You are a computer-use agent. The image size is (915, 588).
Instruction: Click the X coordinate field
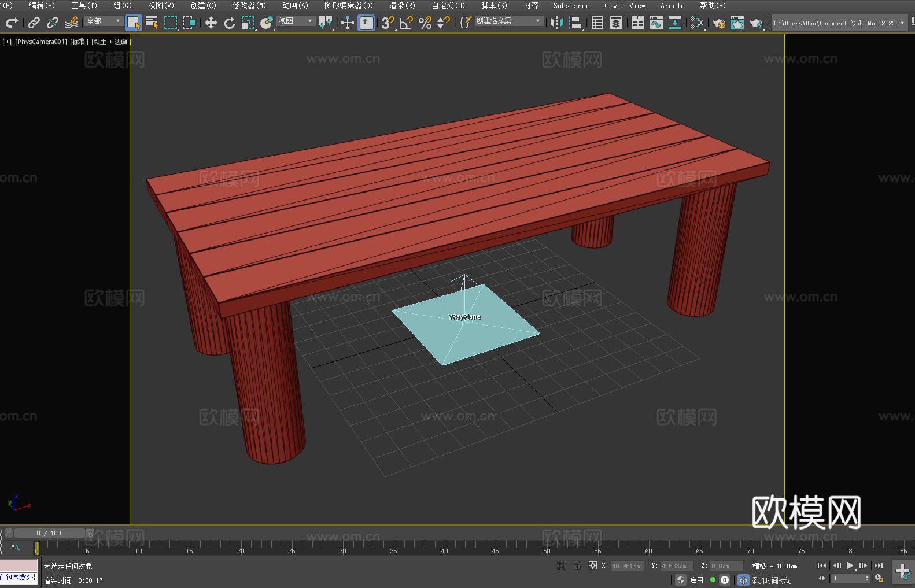[x=627, y=566]
